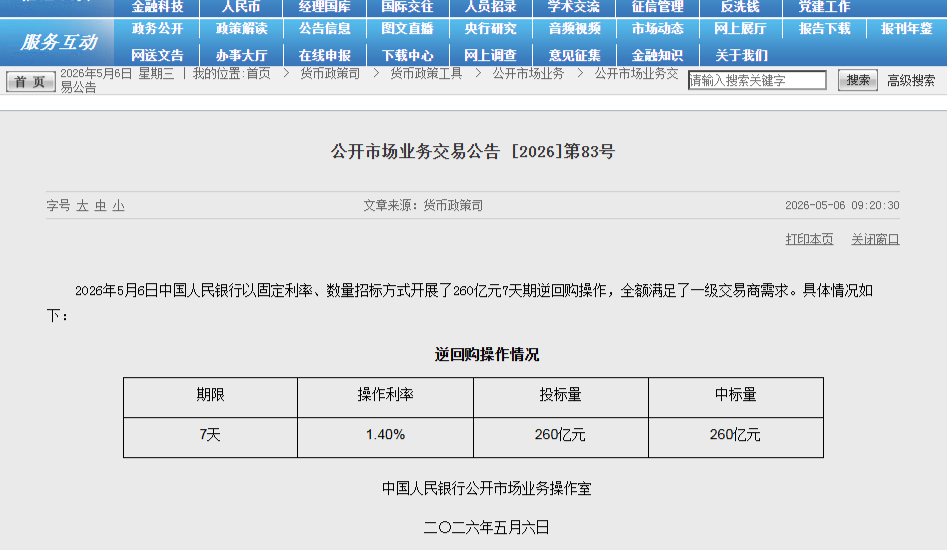This screenshot has width=947, height=550.
Task: Click the 期限 column header
Action: tap(210, 395)
